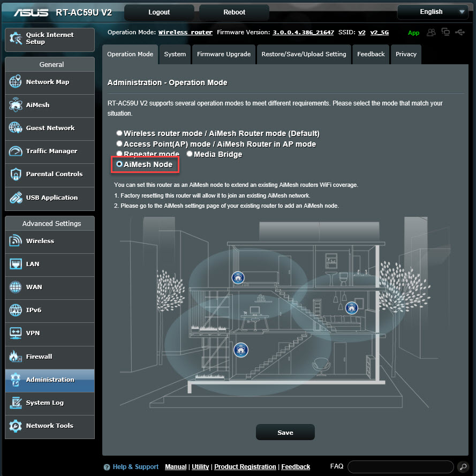Image resolution: width=476 pixels, height=476 pixels.
Task: Click the Help & Support question icon
Action: pos(107,467)
